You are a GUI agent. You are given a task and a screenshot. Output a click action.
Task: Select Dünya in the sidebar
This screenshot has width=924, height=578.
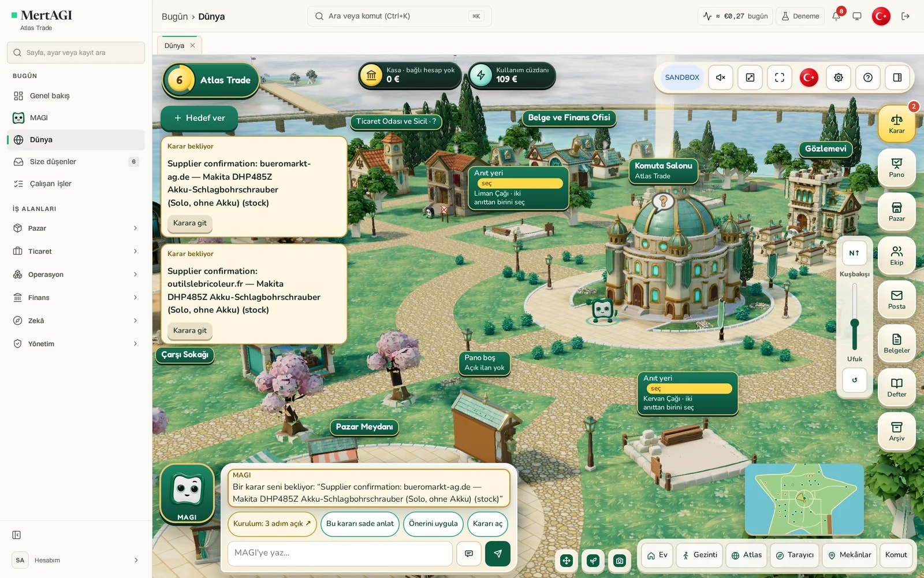point(76,140)
